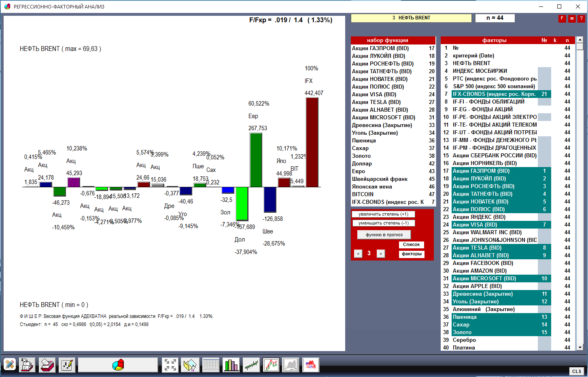This screenshot has width=588, height=377.
Task: Go to next function with > arrow
Action: pos(380,254)
